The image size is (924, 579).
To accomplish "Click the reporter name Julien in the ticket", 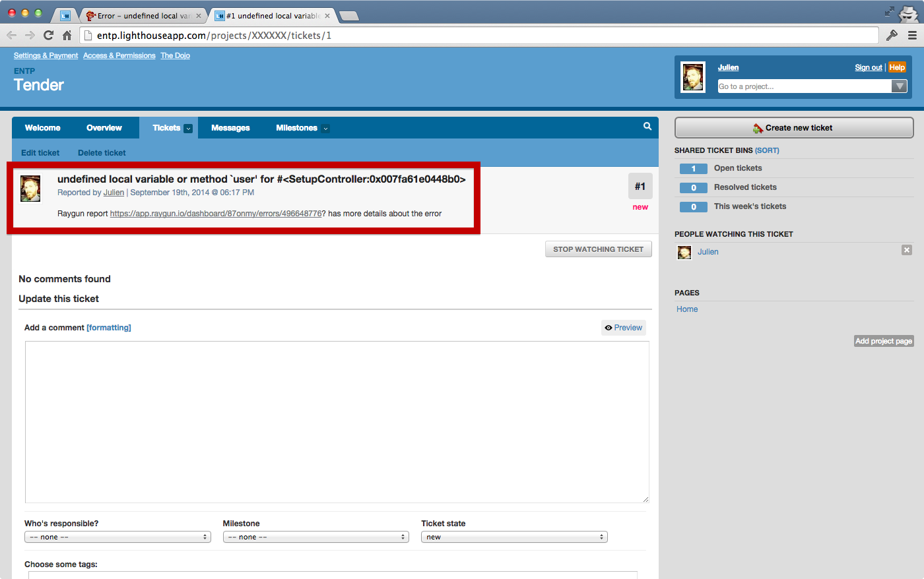I will [x=114, y=193].
